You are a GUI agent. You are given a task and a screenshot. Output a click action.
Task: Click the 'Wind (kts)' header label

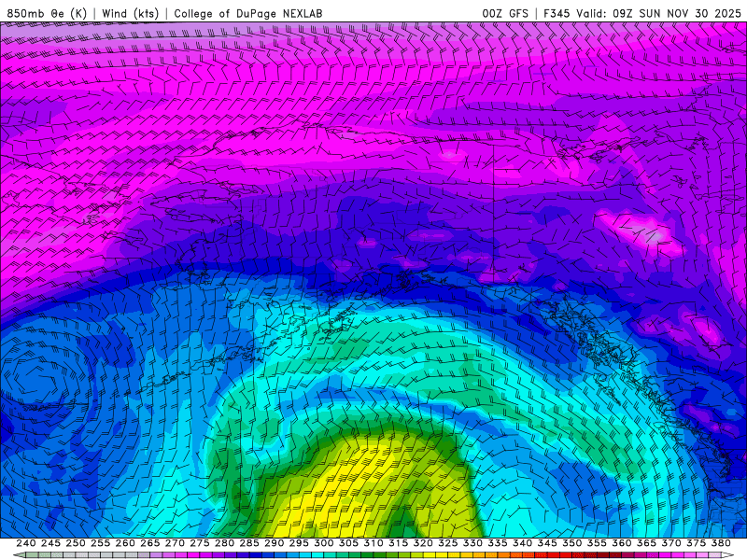point(131,13)
